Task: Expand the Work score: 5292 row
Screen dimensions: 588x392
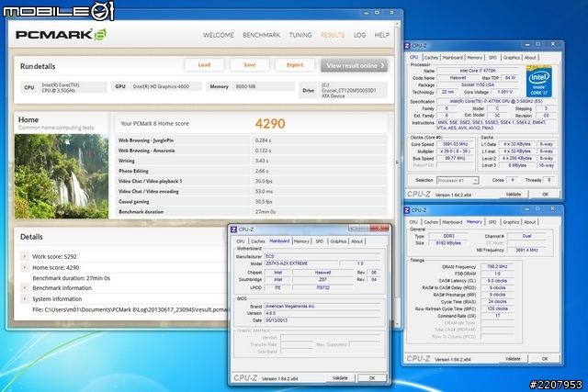Action: (x=25, y=256)
